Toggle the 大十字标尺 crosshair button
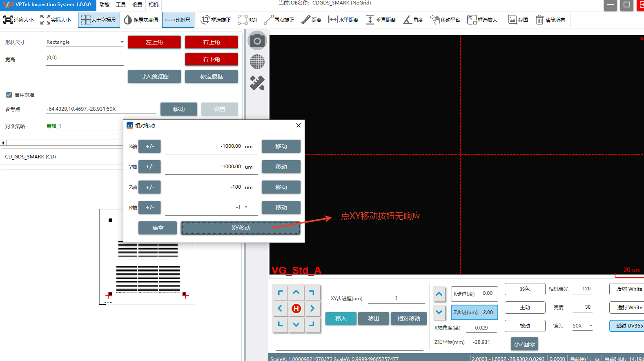This screenshot has height=361, width=644. (99, 20)
